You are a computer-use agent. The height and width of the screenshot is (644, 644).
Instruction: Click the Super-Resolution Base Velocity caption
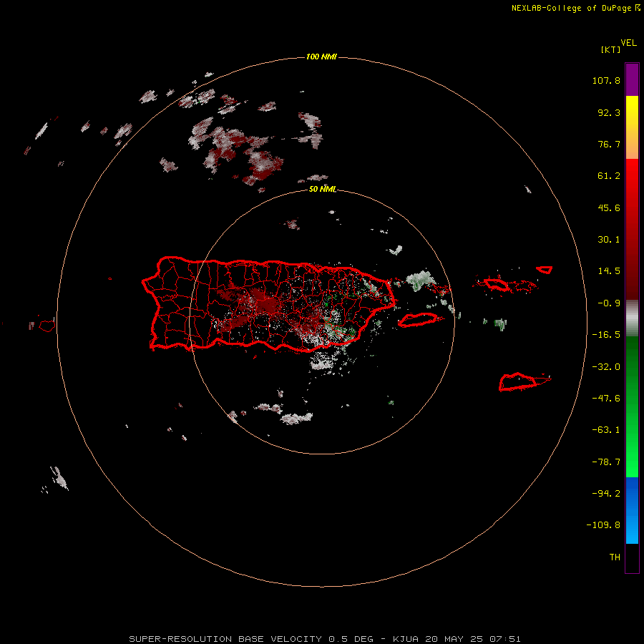click(324, 639)
